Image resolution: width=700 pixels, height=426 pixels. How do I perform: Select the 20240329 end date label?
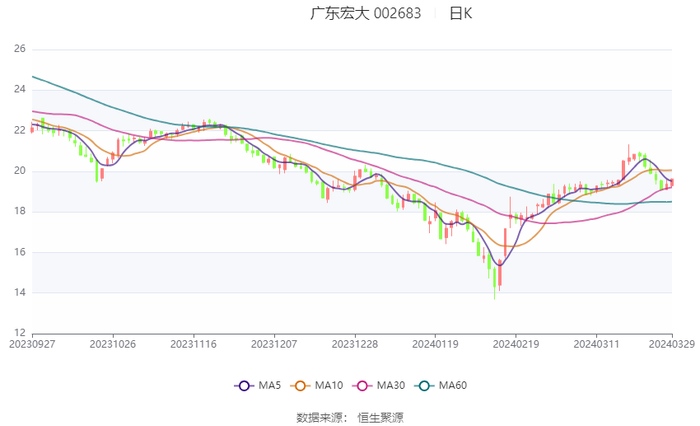click(672, 344)
